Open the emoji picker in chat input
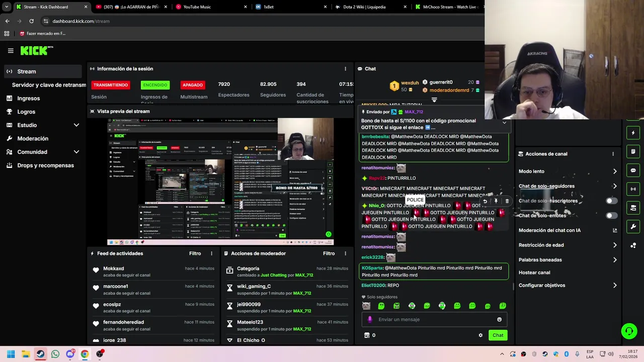This screenshot has height=362, width=644. [x=499, y=319]
